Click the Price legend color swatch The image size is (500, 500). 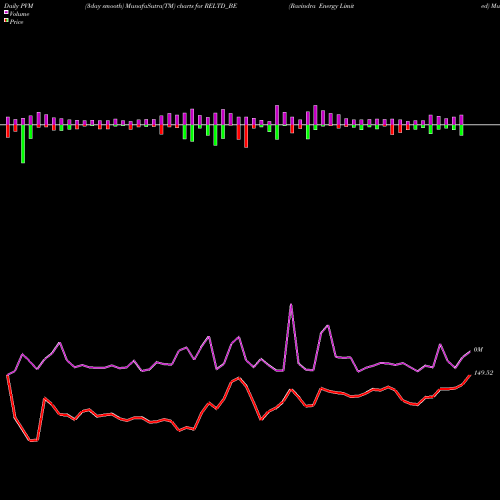[6, 21]
